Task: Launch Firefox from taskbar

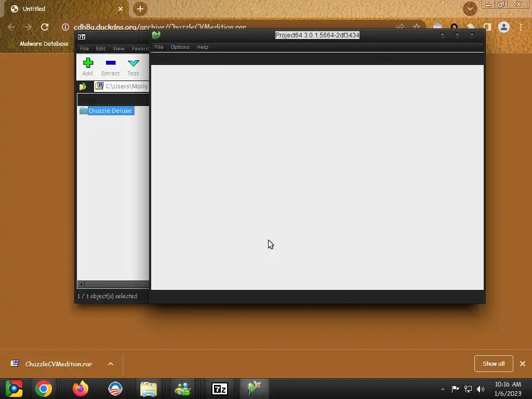Action: point(81,389)
